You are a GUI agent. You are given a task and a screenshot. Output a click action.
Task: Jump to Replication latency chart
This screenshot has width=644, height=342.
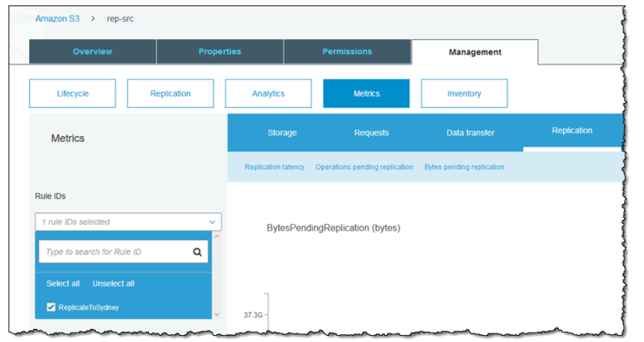tap(274, 167)
